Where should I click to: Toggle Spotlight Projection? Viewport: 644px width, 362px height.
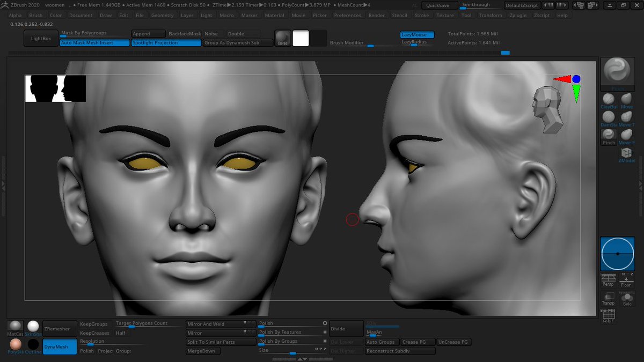[x=166, y=42]
